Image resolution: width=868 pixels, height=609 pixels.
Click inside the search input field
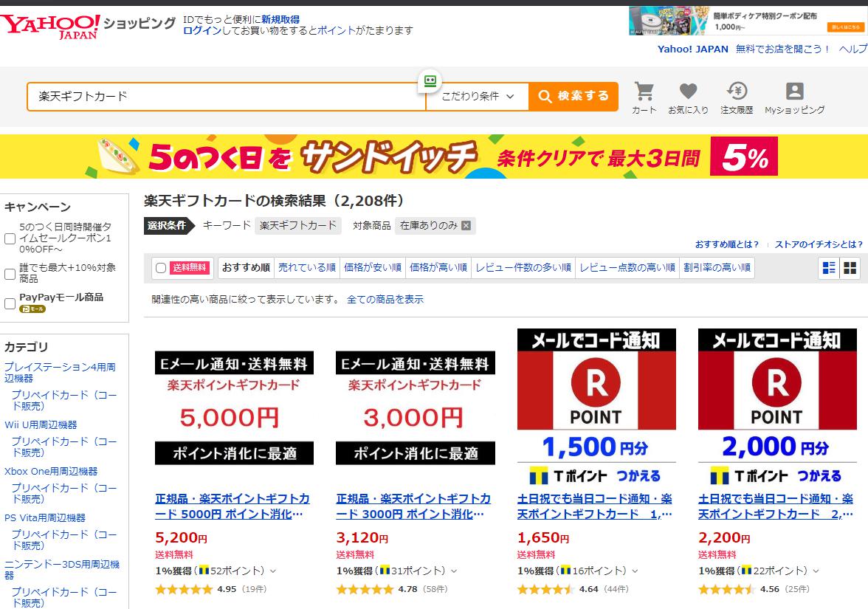221,96
